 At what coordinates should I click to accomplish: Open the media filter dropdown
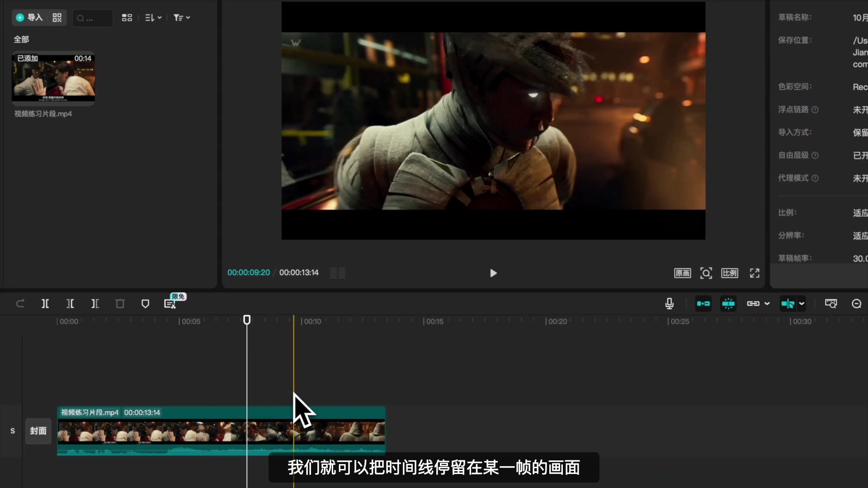[x=182, y=18]
